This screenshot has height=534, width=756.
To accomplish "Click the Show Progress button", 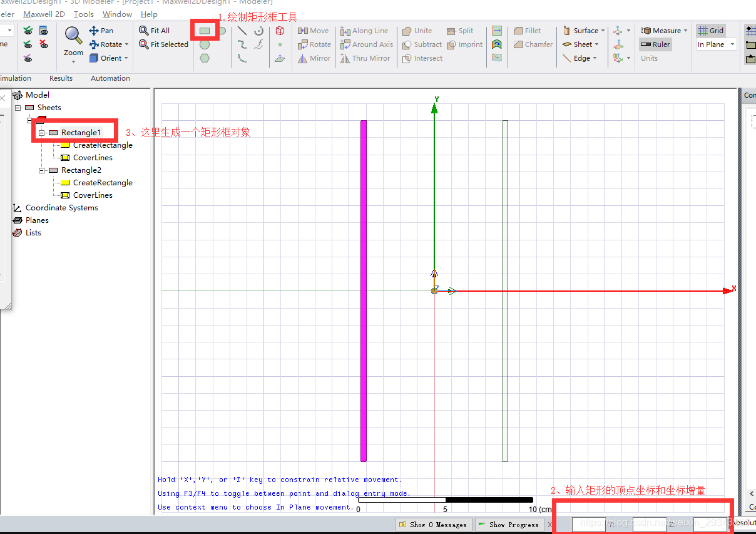I will 508,525.
